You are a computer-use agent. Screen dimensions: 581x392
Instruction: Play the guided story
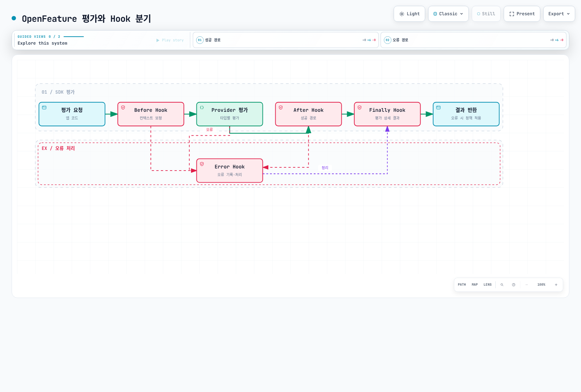(170, 40)
